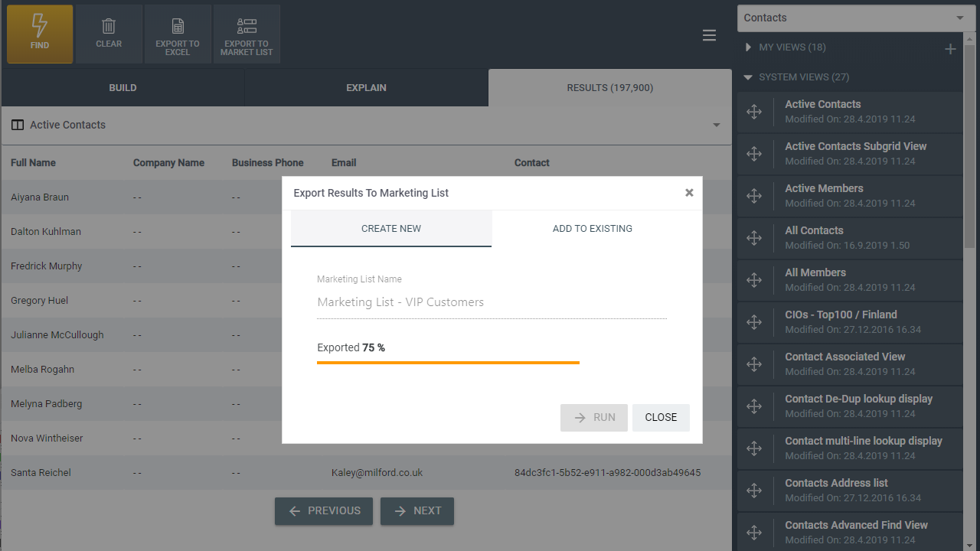Click the Close button in the dialog
This screenshot has width=980, height=551.
tap(661, 418)
